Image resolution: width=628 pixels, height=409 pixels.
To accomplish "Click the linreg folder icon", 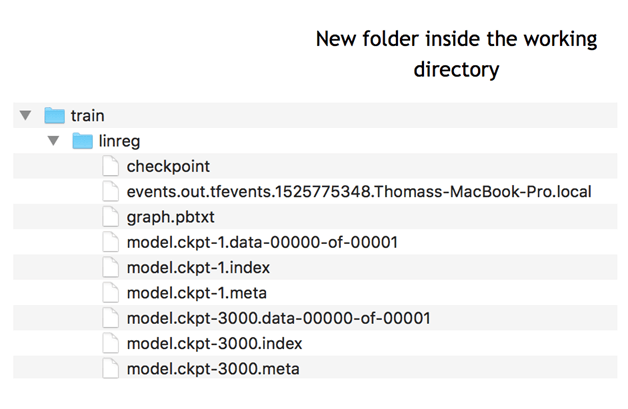I will pos(83,141).
